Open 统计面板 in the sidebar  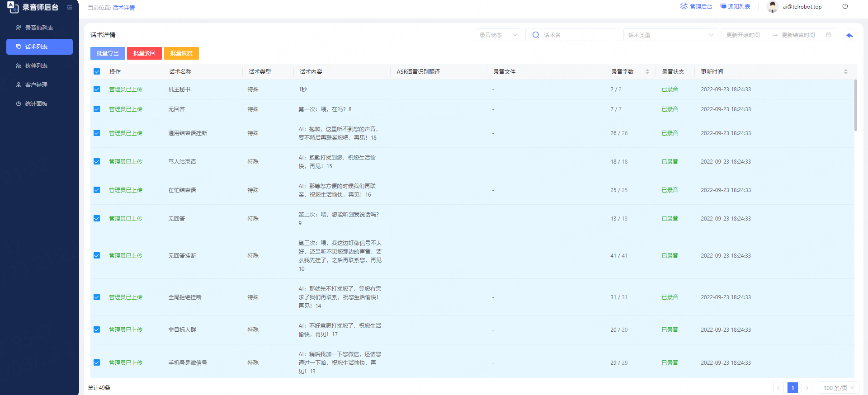[x=39, y=104]
